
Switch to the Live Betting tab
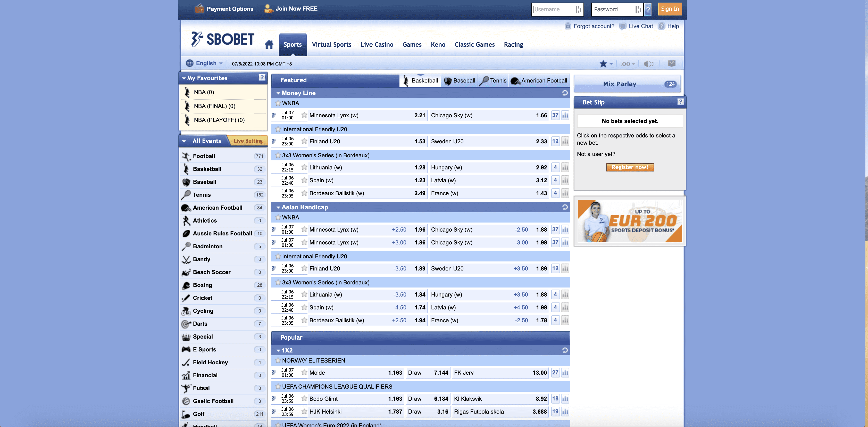click(x=248, y=141)
